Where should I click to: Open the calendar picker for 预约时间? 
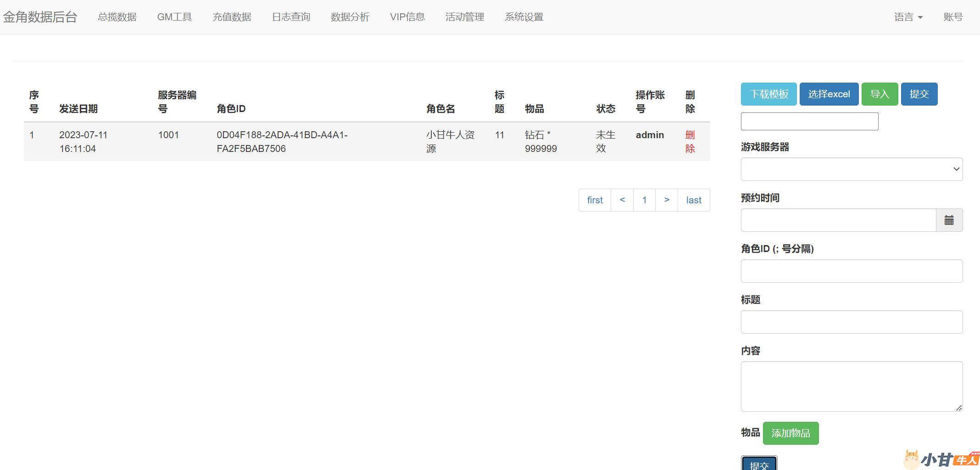point(949,220)
